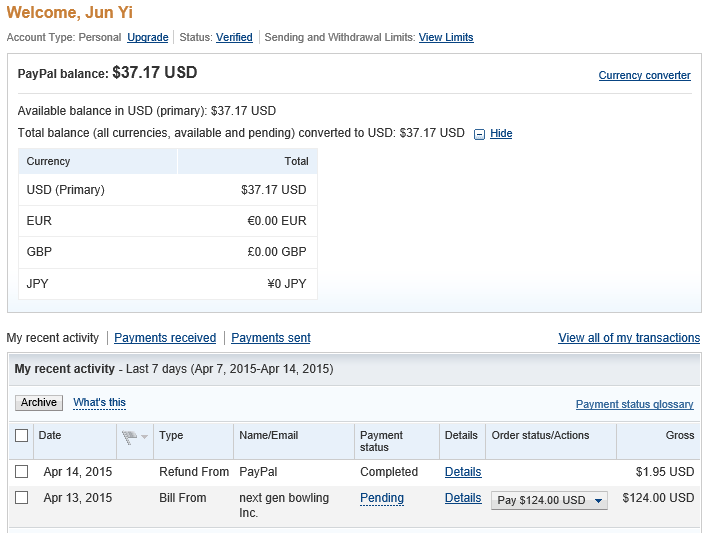The image size is (704, 533).
Task: Open the Currency converter
Action: [x=644, y=75]
